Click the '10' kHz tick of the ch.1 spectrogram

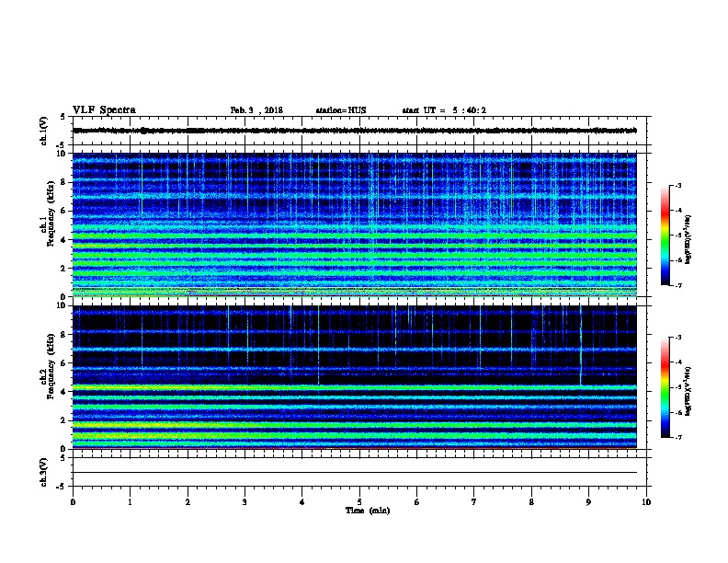pyautogui.click(x=63, y=154)
